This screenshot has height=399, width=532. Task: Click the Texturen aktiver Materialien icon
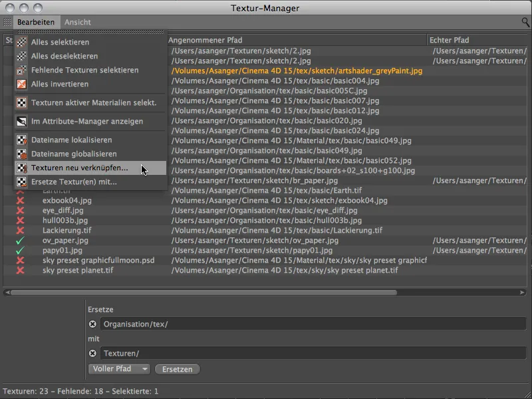point(22,102)
